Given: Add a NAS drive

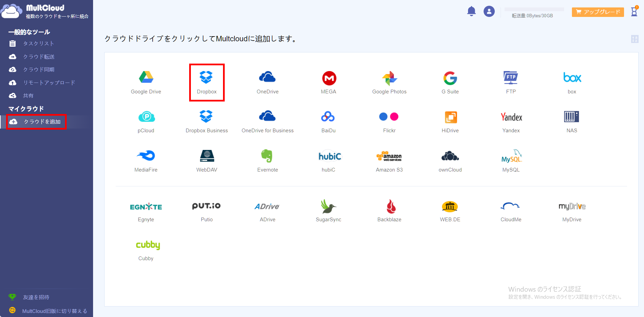Looking at the screenshot, I should 572,121.
